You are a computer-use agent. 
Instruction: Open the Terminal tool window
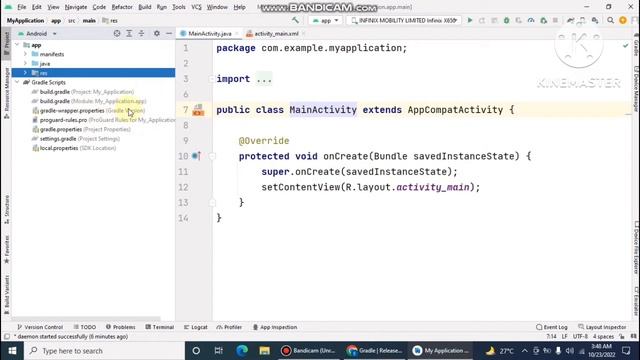point(160,327)
